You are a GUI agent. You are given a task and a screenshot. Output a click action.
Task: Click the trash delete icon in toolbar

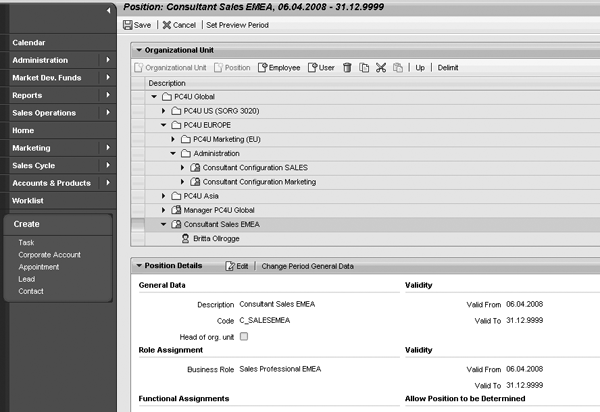tap(347, 68)
